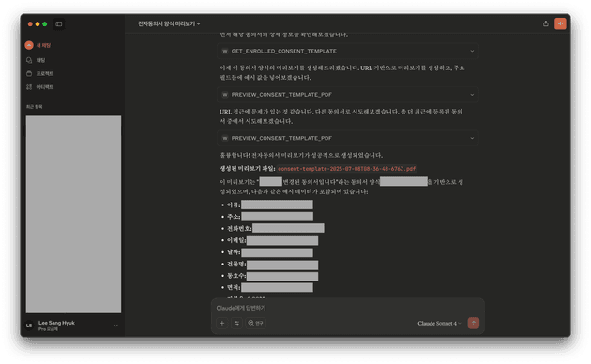The image size is (591, 364).
Task: Toggle the sidebar panel icon
Action: [59, 24]
